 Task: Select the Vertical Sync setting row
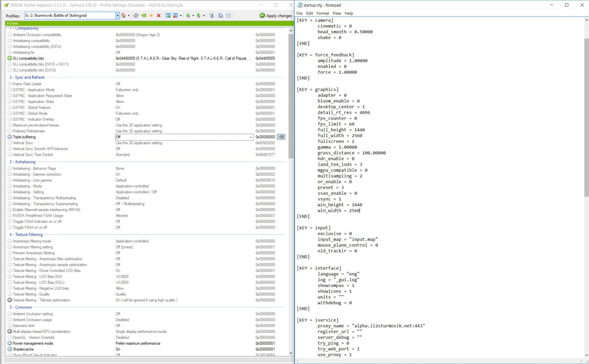coord(23,143)
